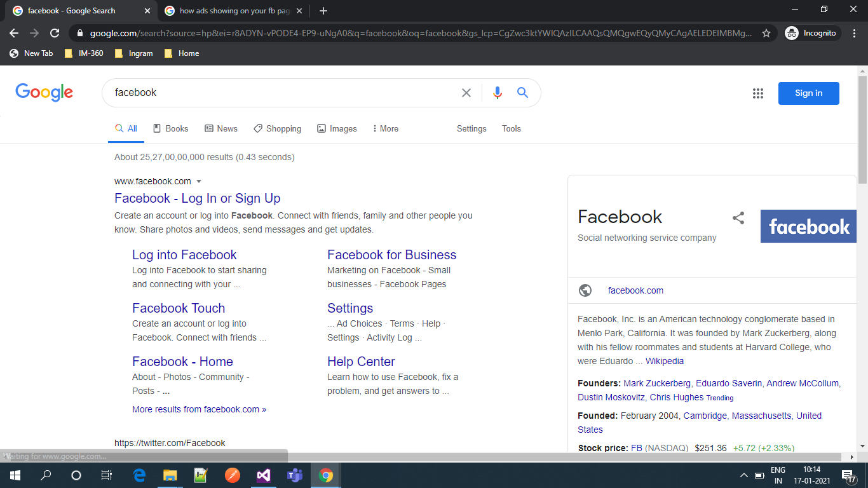Switch to the News tab
The image size is (868, 488).
(221, 128)
